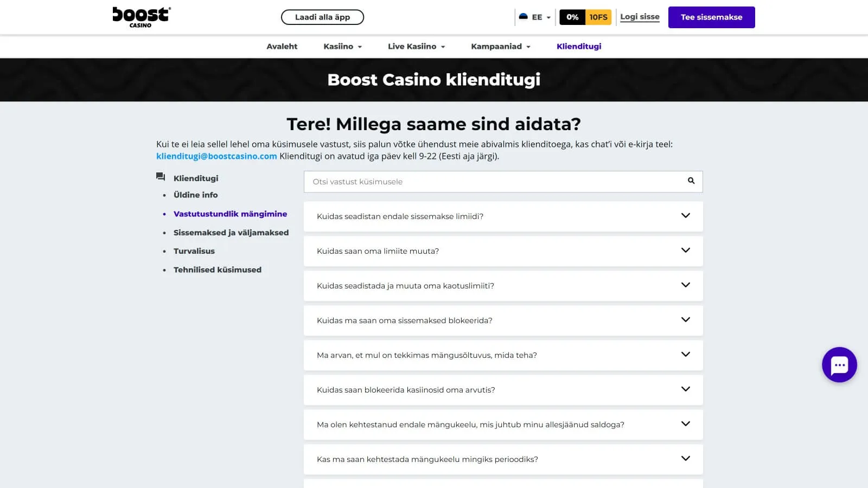Open the EE language dropdown
This screenshot has height=488, width=868.
pyautogui.click(x=535, y=17)
